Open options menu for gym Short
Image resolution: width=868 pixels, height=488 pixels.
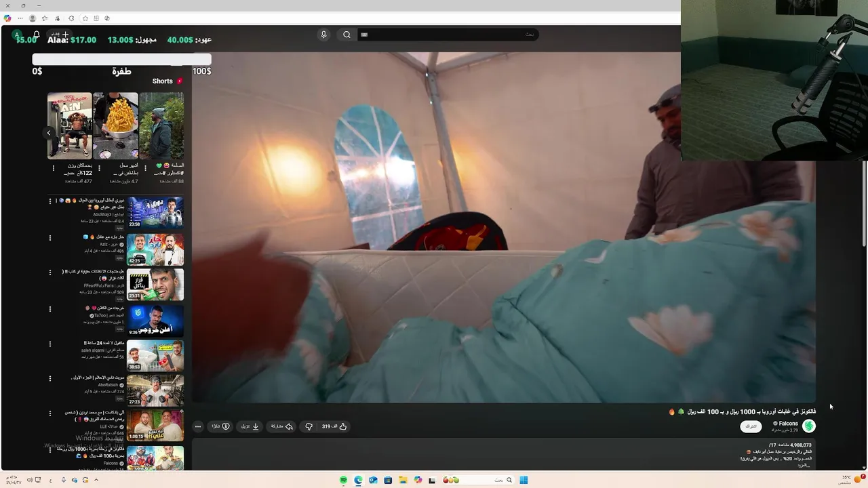53,167
